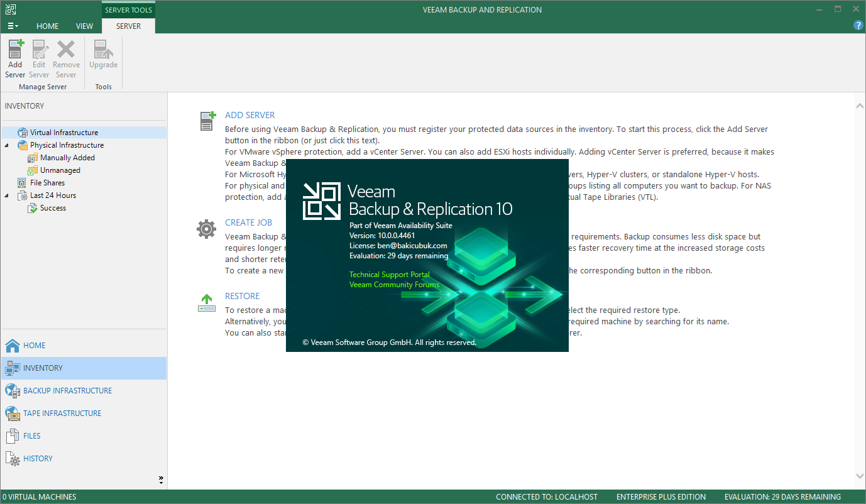Click the scrollbar up arrow in content pane
This screenshot has height=504, width=866.
860,107
